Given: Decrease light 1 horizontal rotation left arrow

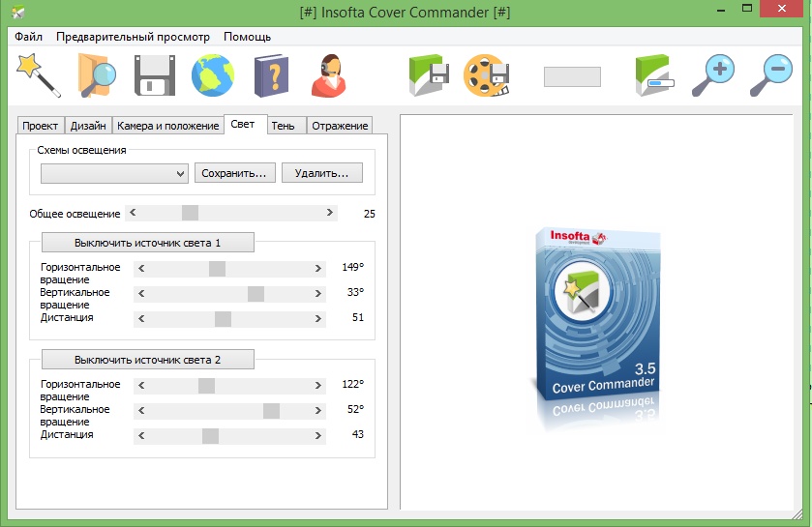Looking at the screenshot, I should 141,269.
